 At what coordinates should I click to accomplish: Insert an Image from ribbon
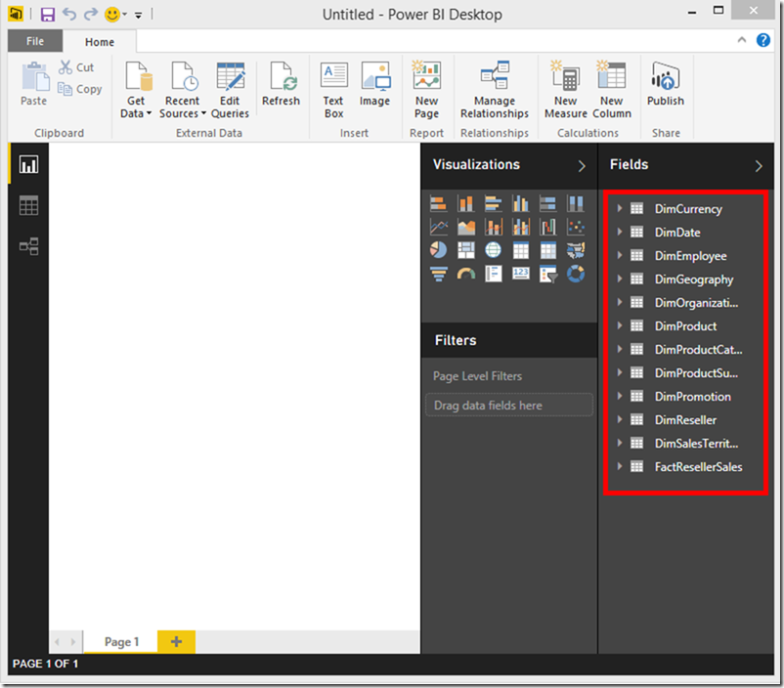point(375,84)
